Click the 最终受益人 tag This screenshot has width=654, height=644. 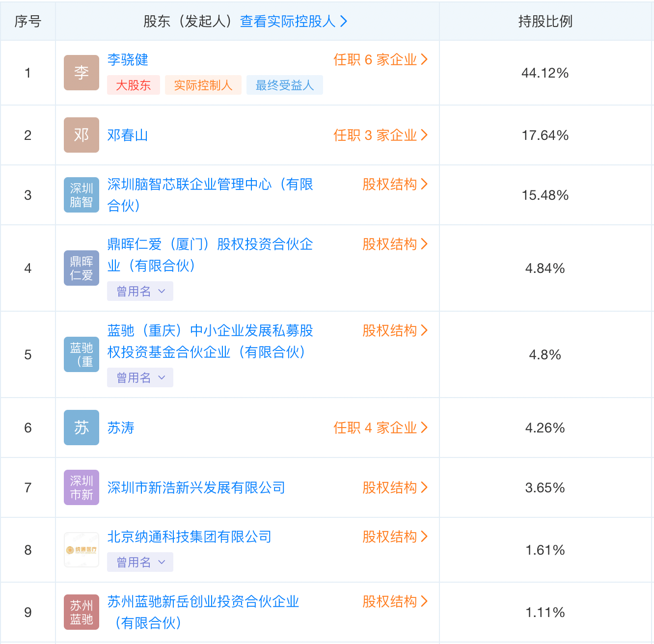pos(284,85)
